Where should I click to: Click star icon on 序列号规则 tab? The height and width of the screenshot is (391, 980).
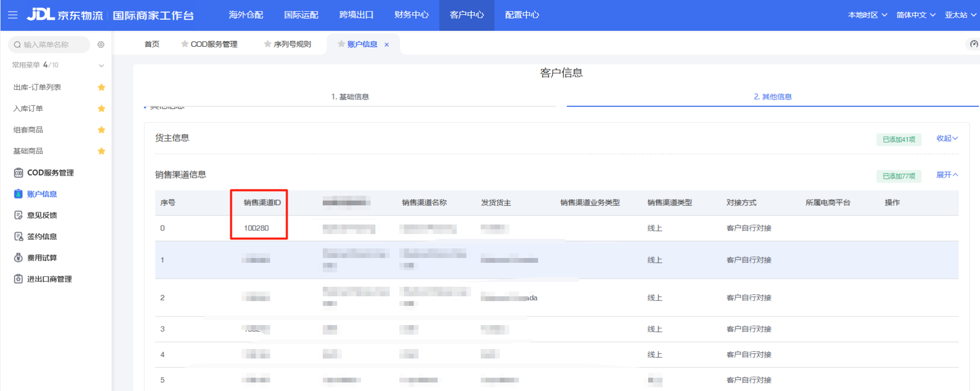267,44
